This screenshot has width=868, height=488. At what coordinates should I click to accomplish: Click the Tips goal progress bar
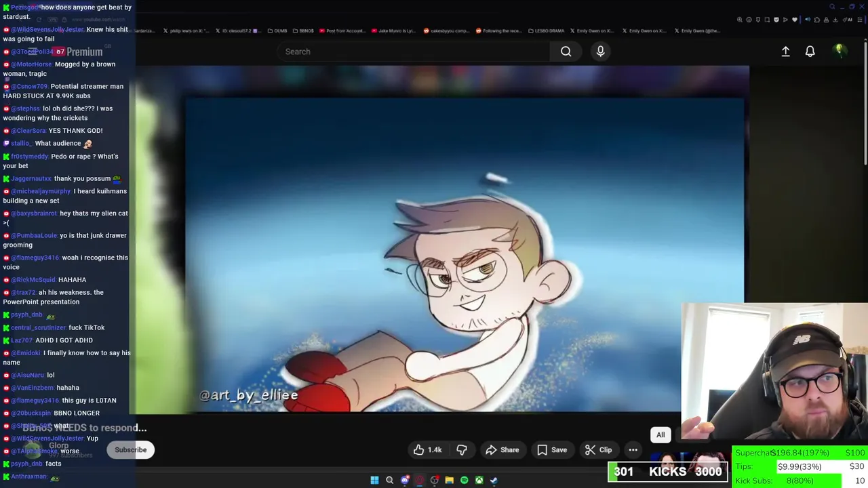click(800, 466)
